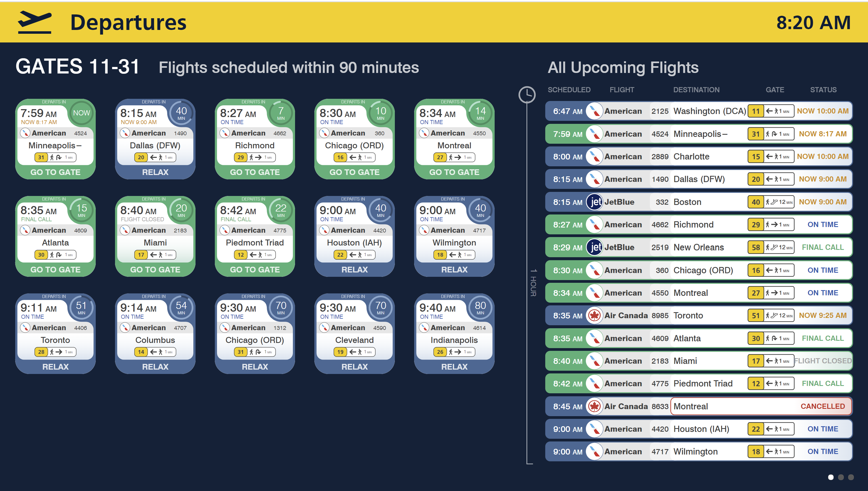The height and width of the screenshot is (491, 868).
Task: Click the SCHEDULED column header
Action: coord(569,90)
